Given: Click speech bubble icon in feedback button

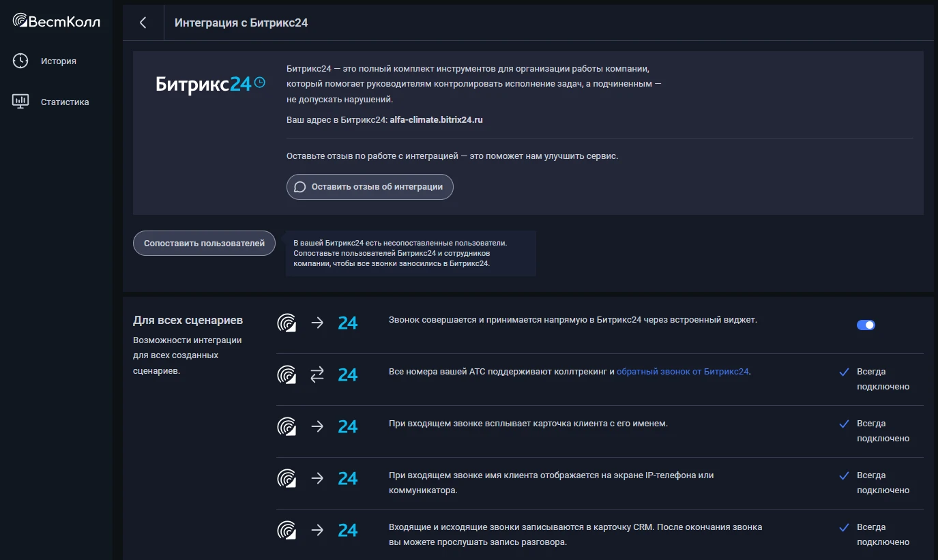Looking at the screenshot, I should (x=299, y=186).
